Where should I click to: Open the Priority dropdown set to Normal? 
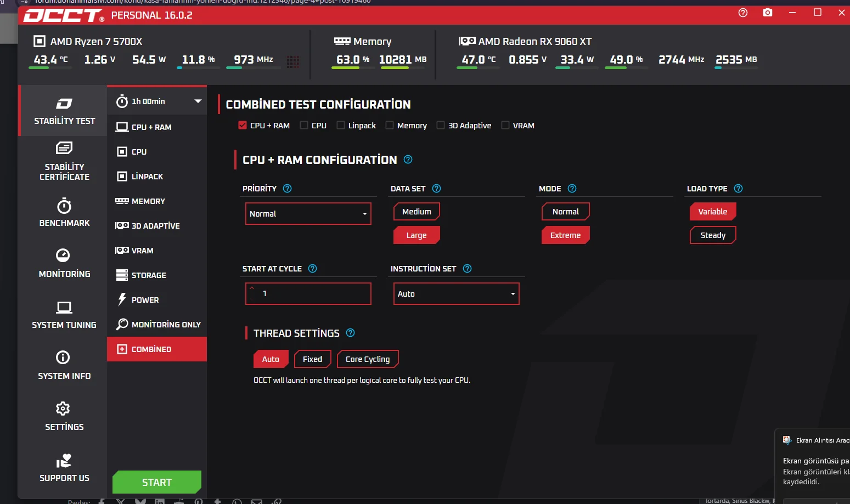point(308,214)
